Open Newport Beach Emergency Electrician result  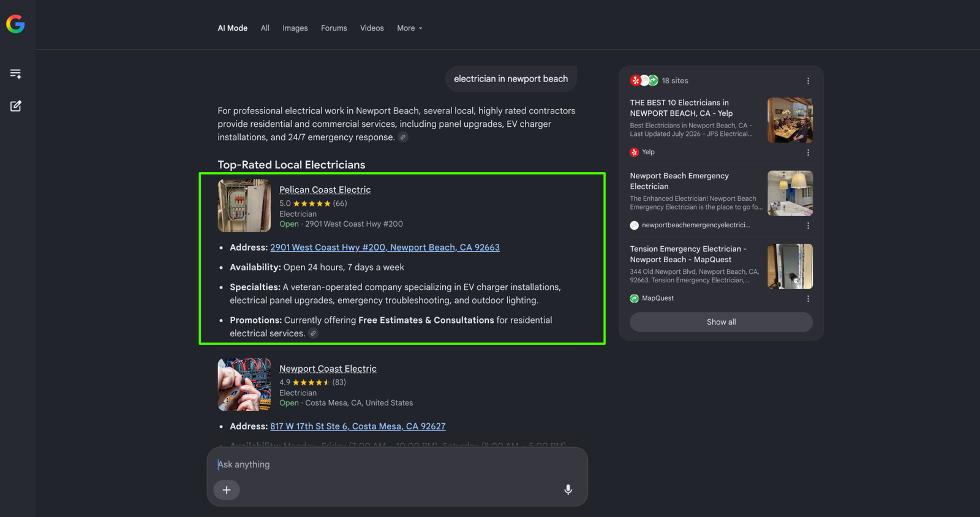click(679, 181)
